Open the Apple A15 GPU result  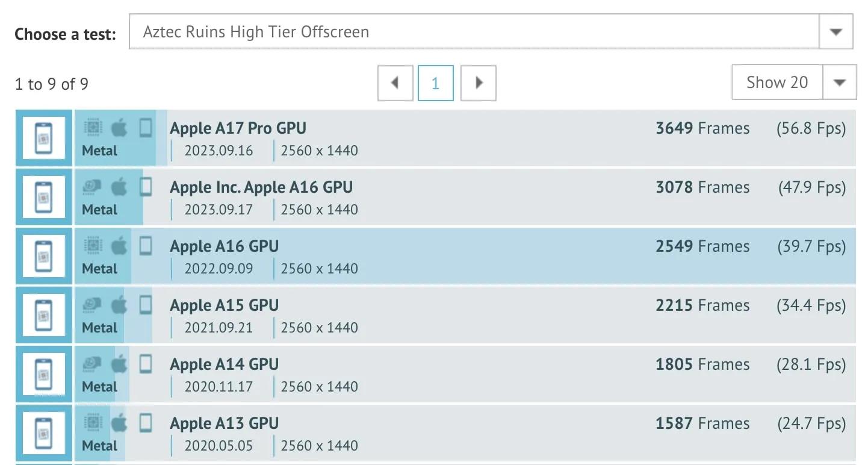(x=224, y=305)
